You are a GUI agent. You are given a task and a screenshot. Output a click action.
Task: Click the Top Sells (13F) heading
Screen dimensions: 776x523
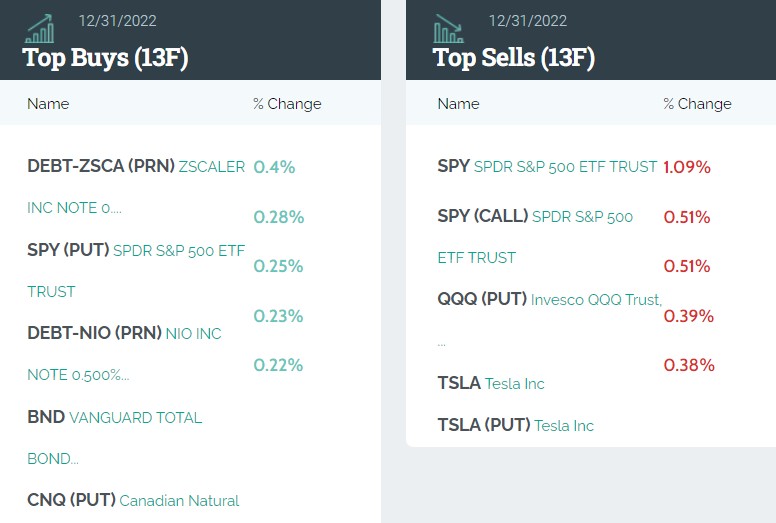(514, 57)
